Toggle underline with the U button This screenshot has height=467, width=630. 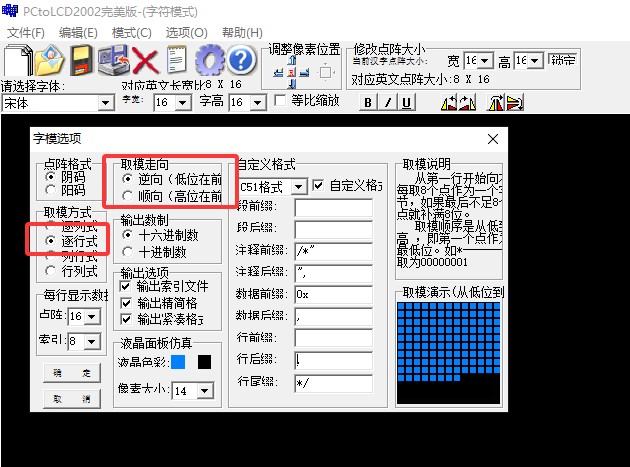406,102
